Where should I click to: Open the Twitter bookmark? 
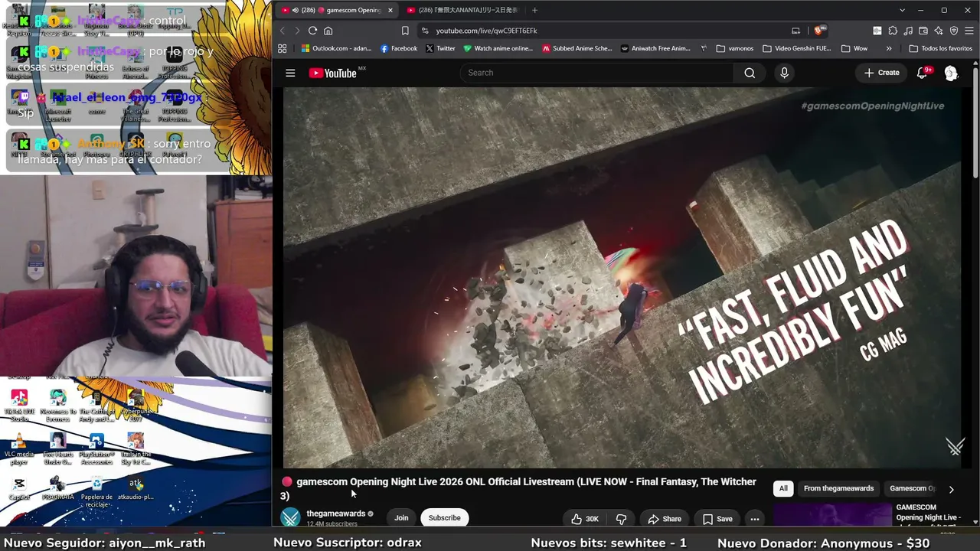[x=440, y=48]
